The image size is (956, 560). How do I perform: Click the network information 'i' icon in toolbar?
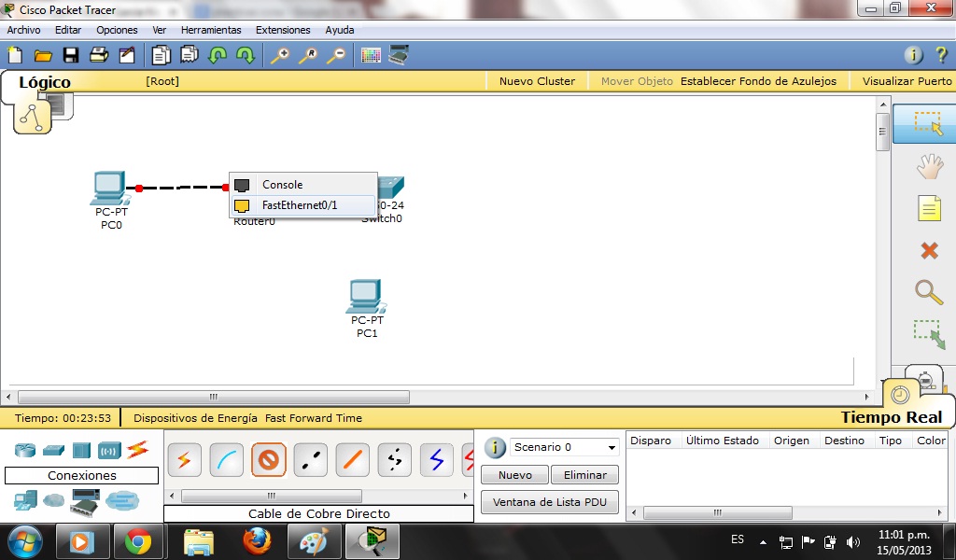coord(913,55)
